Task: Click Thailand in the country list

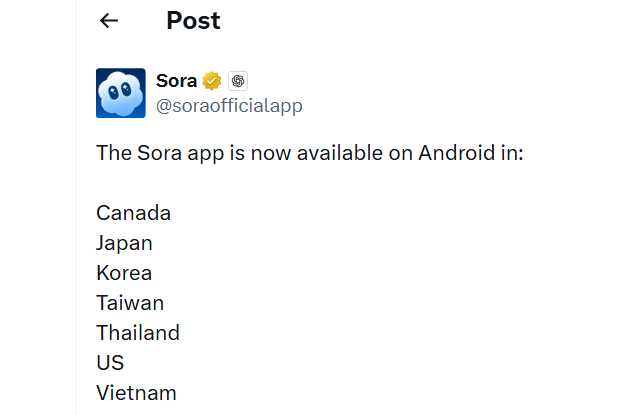Action: (x=138, y=332)
